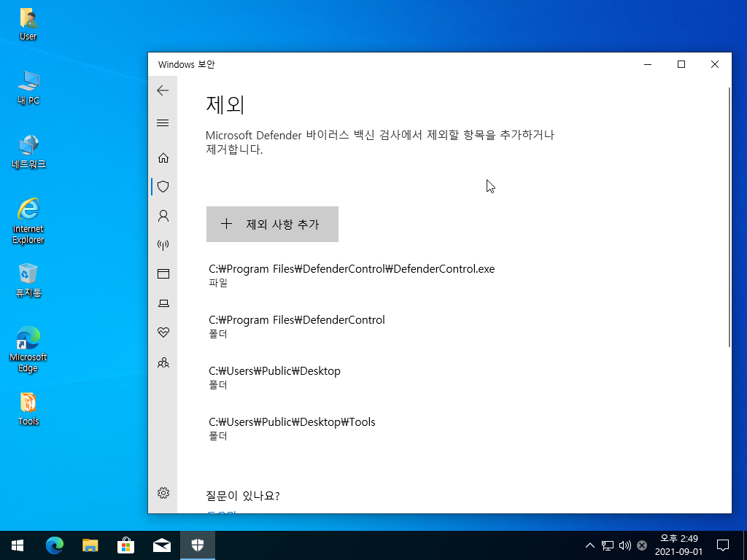Select the 휴지통 recycle bin icon
747x560 pixels.
(28, 281)
